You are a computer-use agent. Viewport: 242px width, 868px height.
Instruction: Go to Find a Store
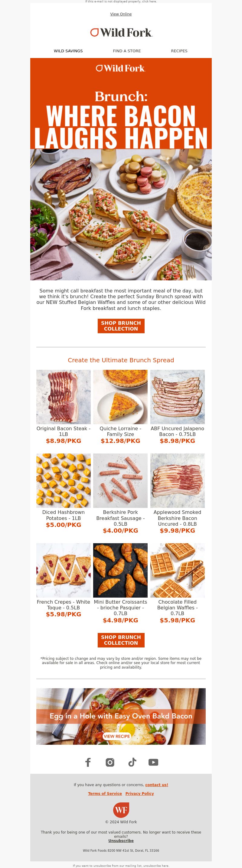(127, 51)
